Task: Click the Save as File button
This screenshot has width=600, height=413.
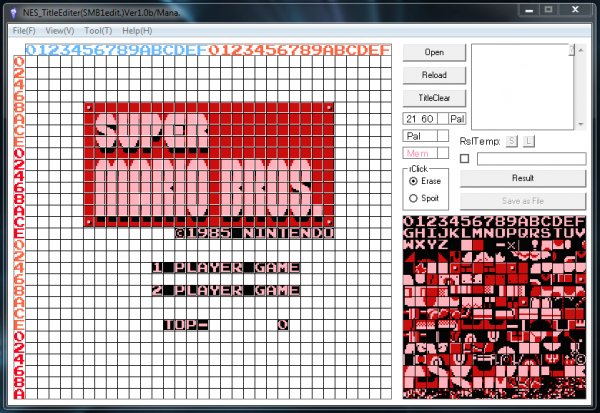Action: pyautogui.click(x=523, y=201)
